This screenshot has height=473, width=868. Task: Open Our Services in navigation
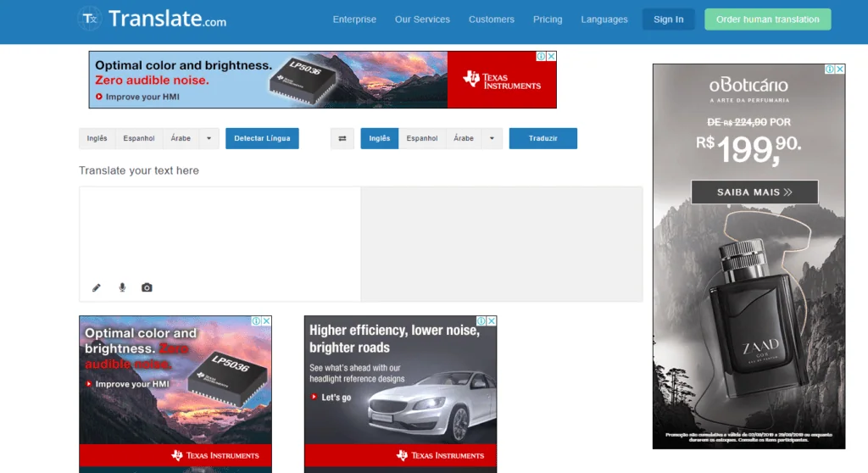(x=422, y=19)
